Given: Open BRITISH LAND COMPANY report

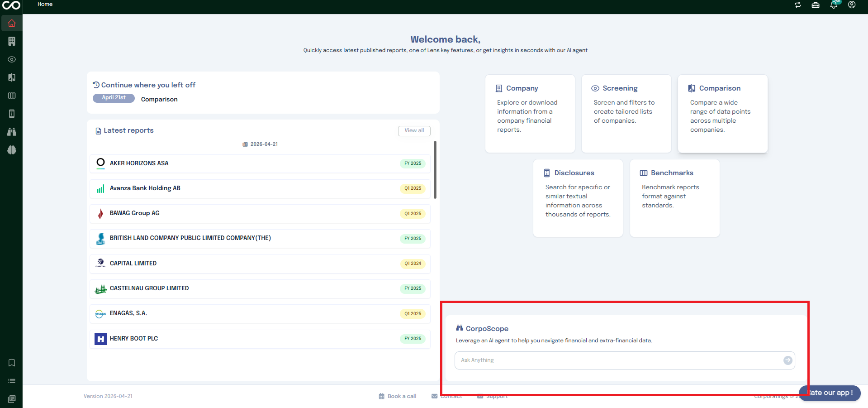Looking at the screenshot, I should click(x=260, y=238).
